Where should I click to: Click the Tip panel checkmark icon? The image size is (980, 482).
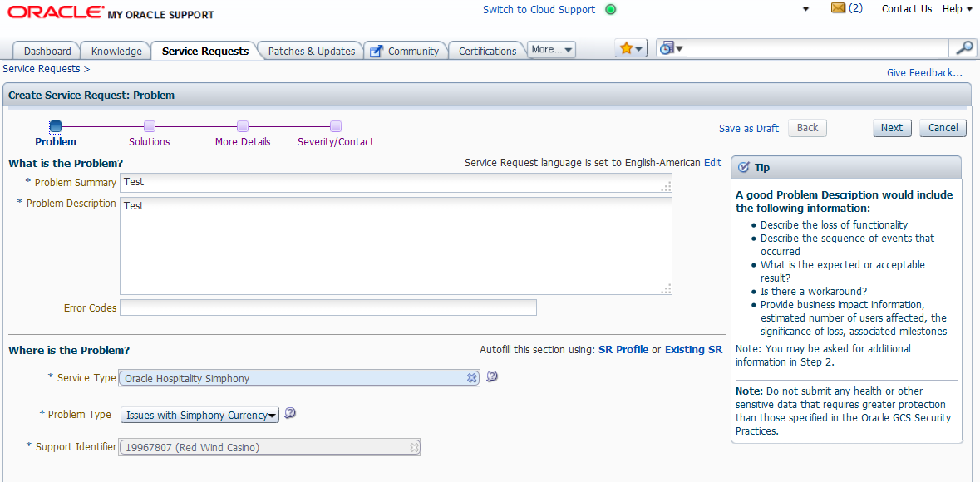click(x=744, y=167)
